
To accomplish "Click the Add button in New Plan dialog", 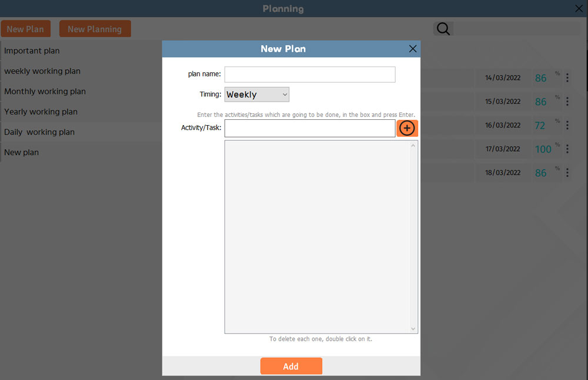I will [x=292, y=366].
